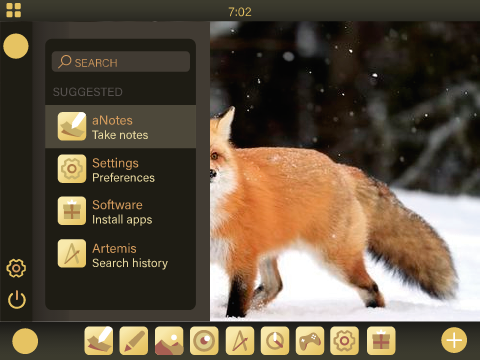Open the clock app icon in dock
The height and width of the screenshot is (360, 480).
pyautogui.click(x=275, y=341)
